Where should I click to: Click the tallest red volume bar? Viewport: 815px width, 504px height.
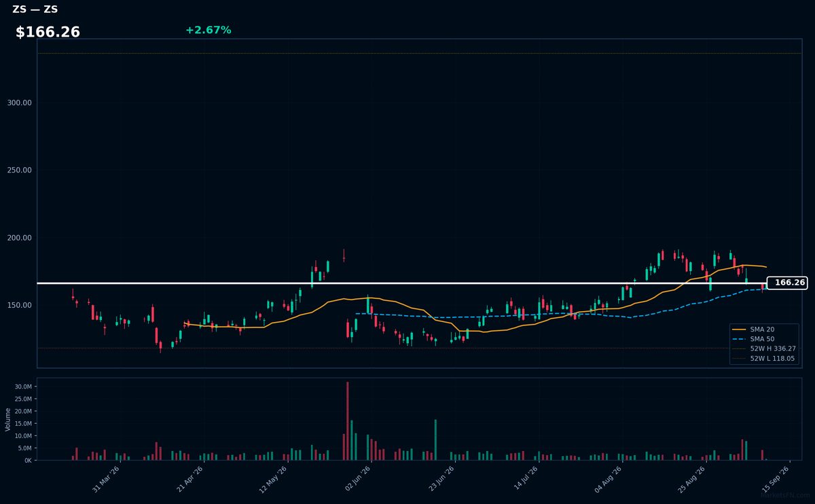pyautogui.click(x=348, y=420)
